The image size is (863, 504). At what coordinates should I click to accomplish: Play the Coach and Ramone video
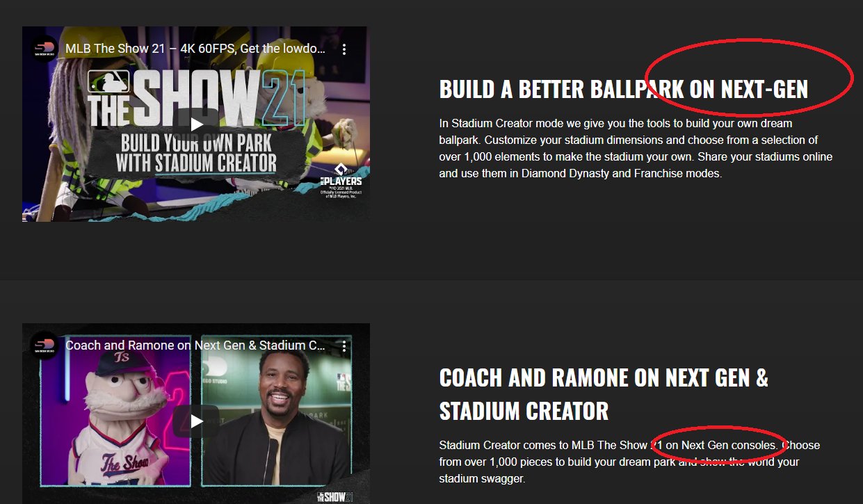(x=197, y=421)
